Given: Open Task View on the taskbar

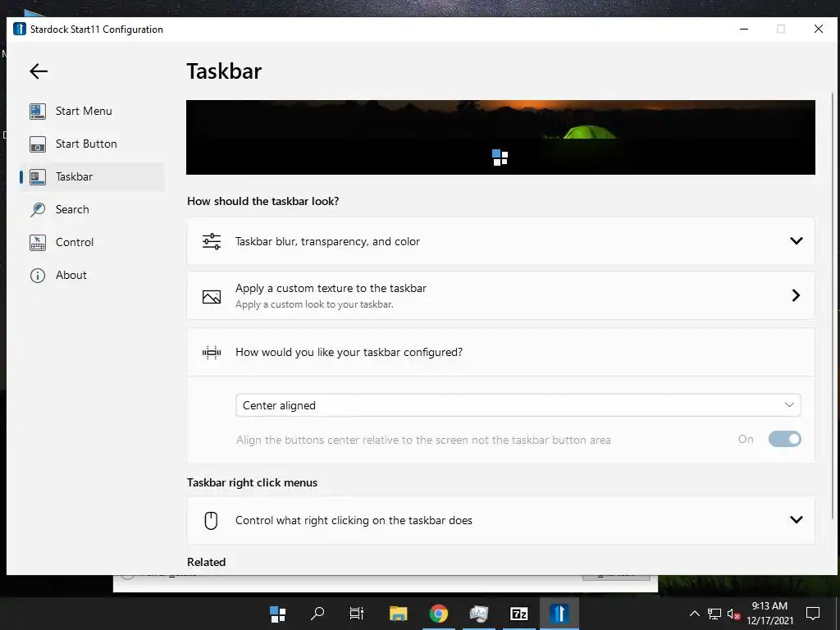Looking at the screenshot, I should click(357, 614).
